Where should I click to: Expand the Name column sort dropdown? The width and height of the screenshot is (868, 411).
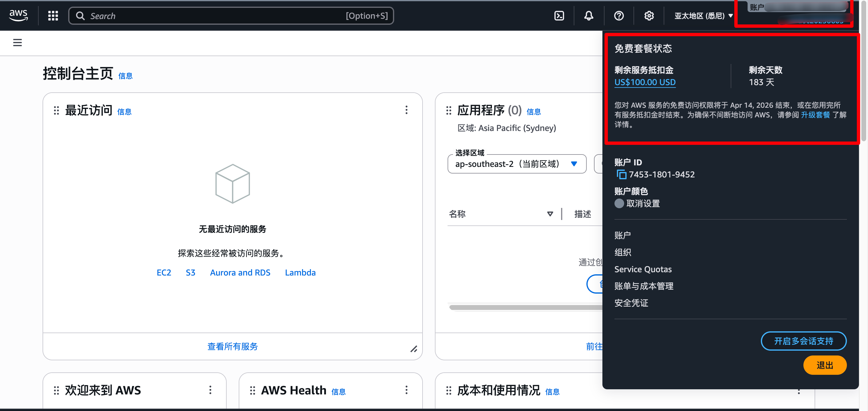(550, 214)
